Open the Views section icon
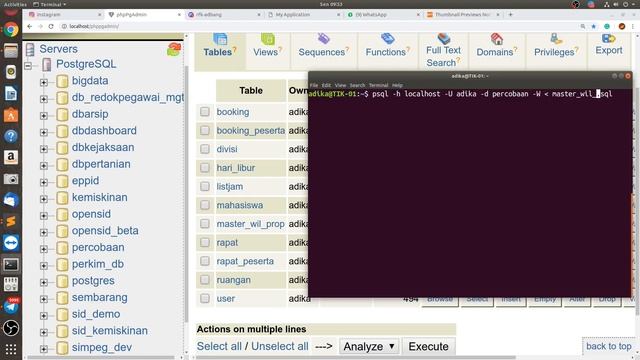640x360 pixels. click(268, 39)
